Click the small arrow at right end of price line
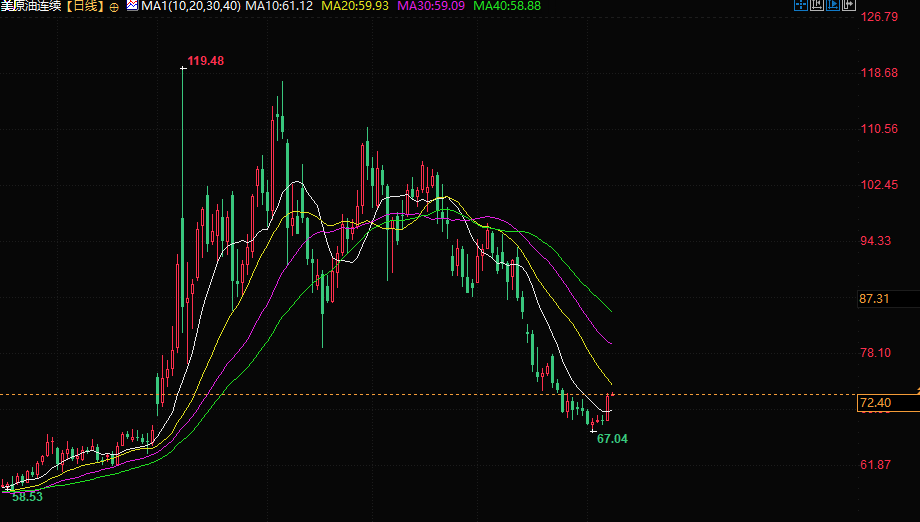The width and height of the screenshot is (920, 522). click(x=918, y=391)
